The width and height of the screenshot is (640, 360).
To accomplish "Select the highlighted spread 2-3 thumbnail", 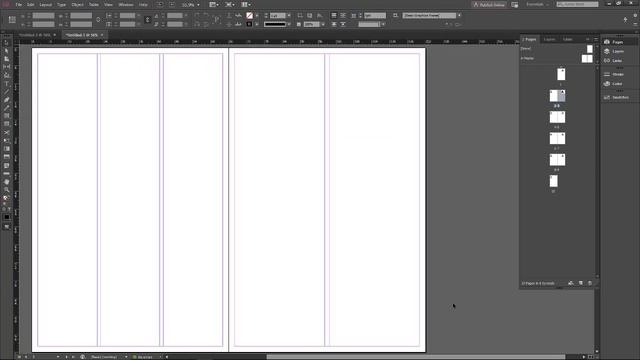I will [x=557, y=96].
